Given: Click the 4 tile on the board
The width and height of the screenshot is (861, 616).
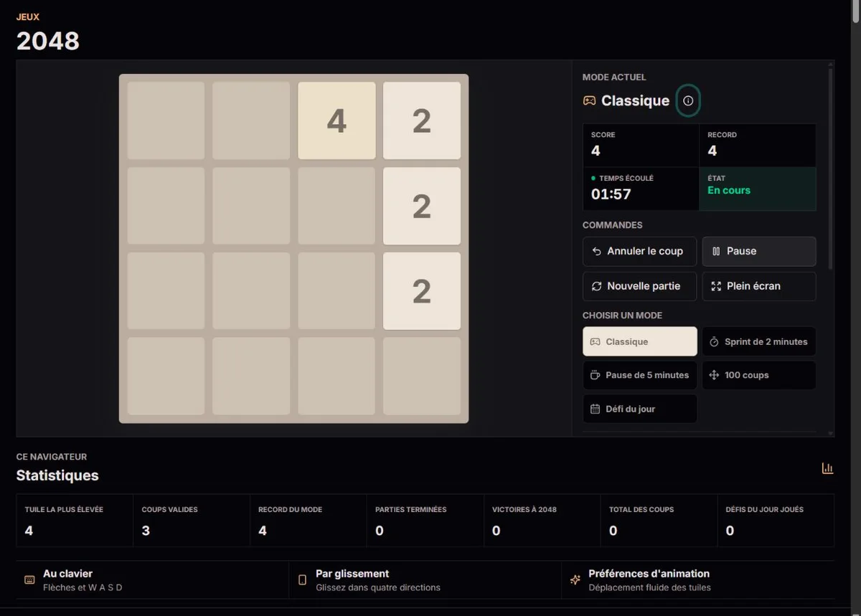Looking at the screenshot, I should (337, 120).
